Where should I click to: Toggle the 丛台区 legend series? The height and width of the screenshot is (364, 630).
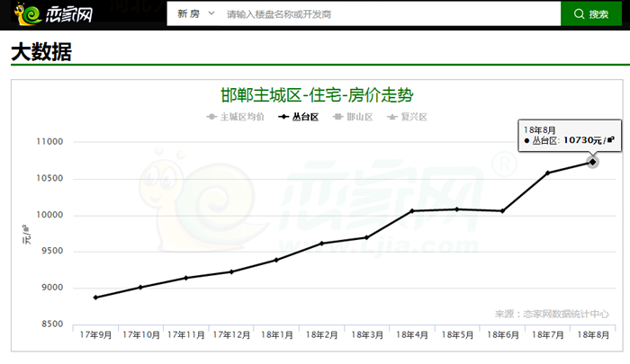299,117
